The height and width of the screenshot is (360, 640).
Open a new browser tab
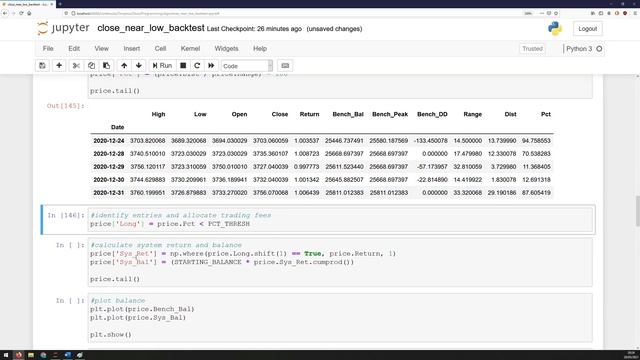coord(60,4)
